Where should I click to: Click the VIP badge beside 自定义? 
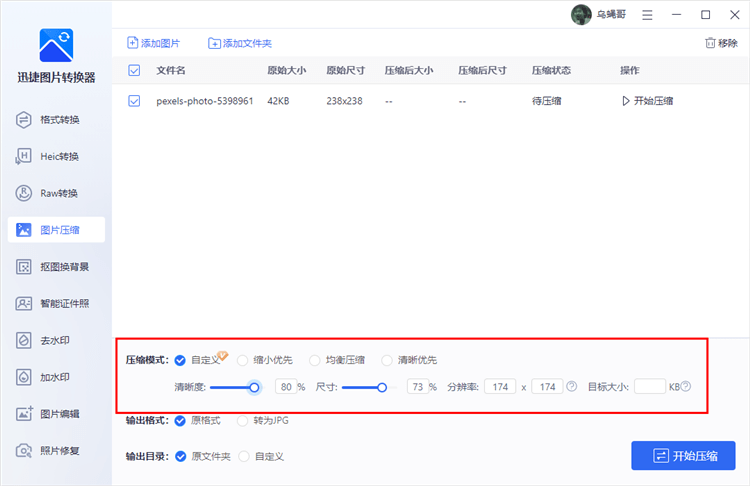(x=222, y=355)
